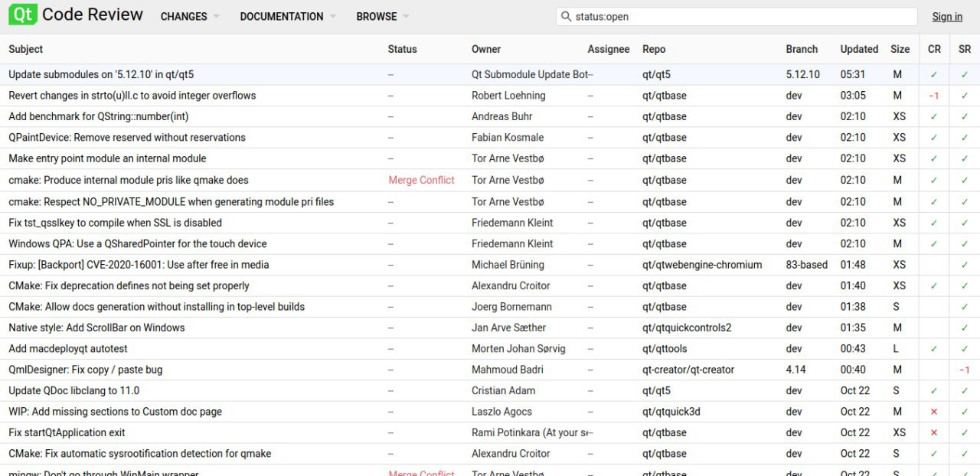980x476 pixels.
Task: Click the Sign in link
Action: pos(947,17)
